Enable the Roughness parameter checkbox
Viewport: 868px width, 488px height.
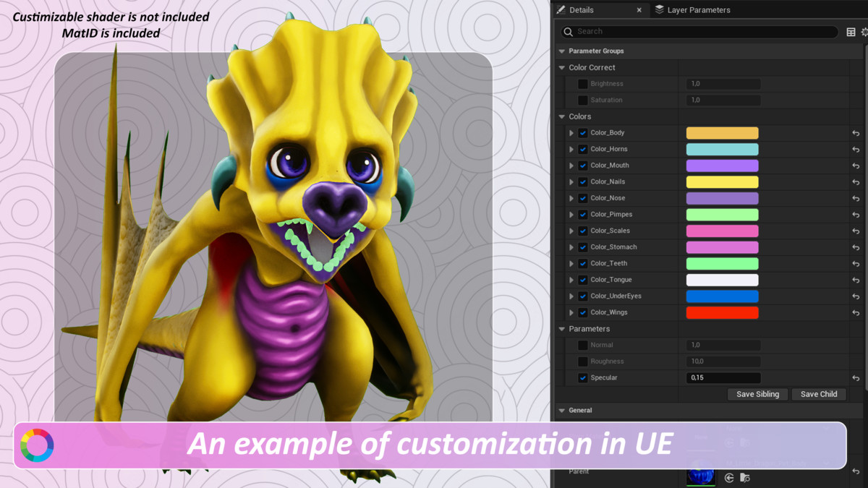pos(582,361)
